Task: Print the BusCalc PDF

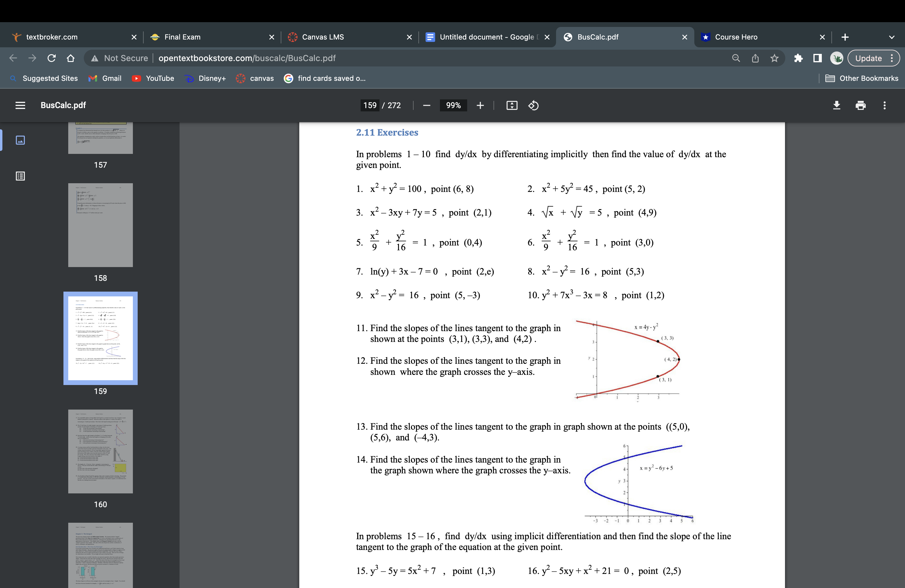Action: click(860, 105)
